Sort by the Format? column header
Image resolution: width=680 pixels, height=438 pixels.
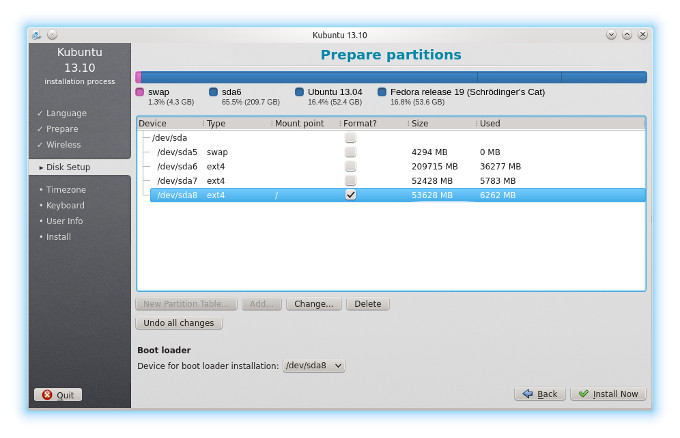(374, 124)
